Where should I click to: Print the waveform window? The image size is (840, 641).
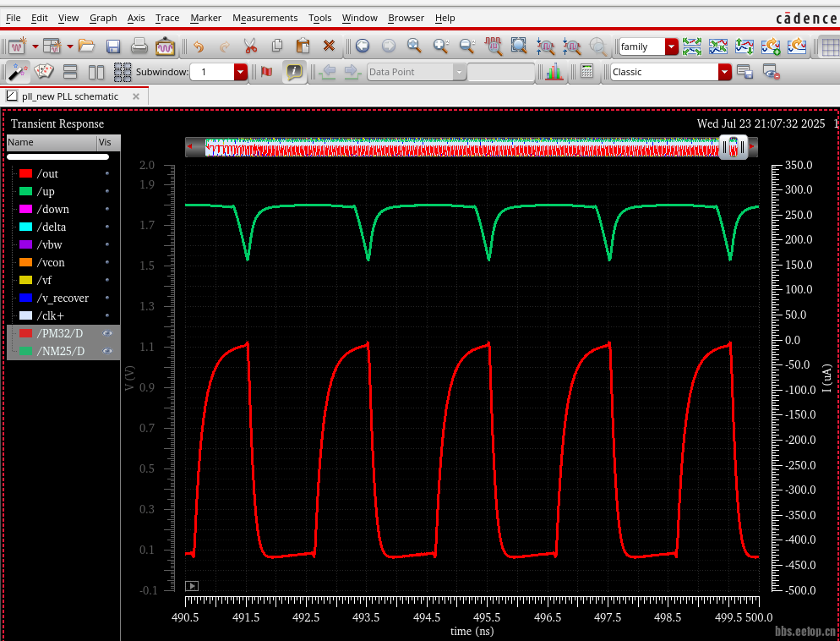pos(139,47)
